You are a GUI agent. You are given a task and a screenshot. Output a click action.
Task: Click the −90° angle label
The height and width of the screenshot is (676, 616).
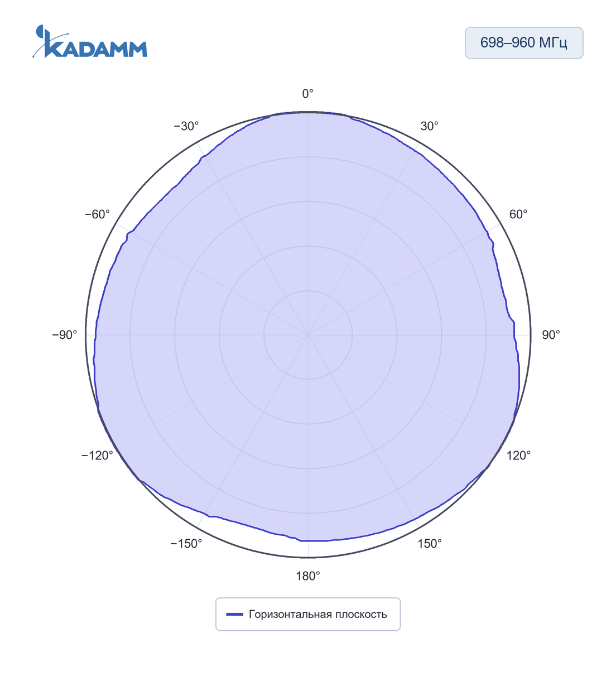pos(65,335)
